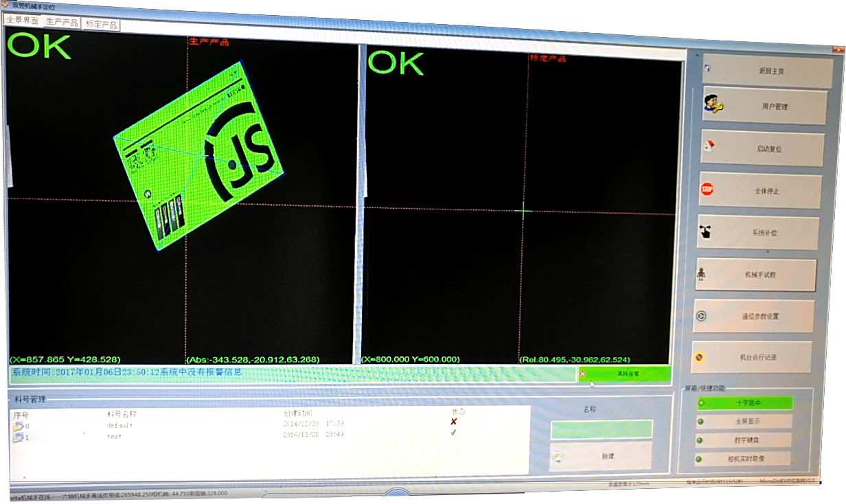Click the green 清除报警 clear alarm button
Viewport: 846px width, 504px height.
tap(624, 374)
